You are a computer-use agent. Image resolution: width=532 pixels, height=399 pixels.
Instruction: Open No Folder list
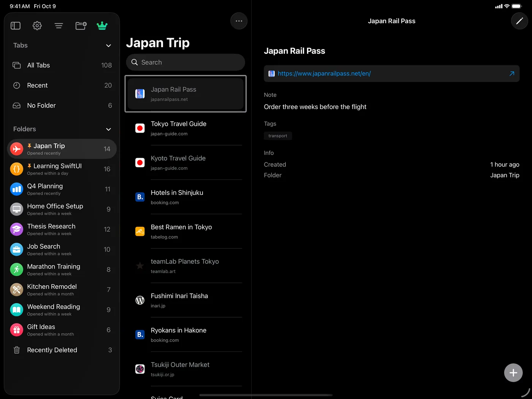(62, 106)
